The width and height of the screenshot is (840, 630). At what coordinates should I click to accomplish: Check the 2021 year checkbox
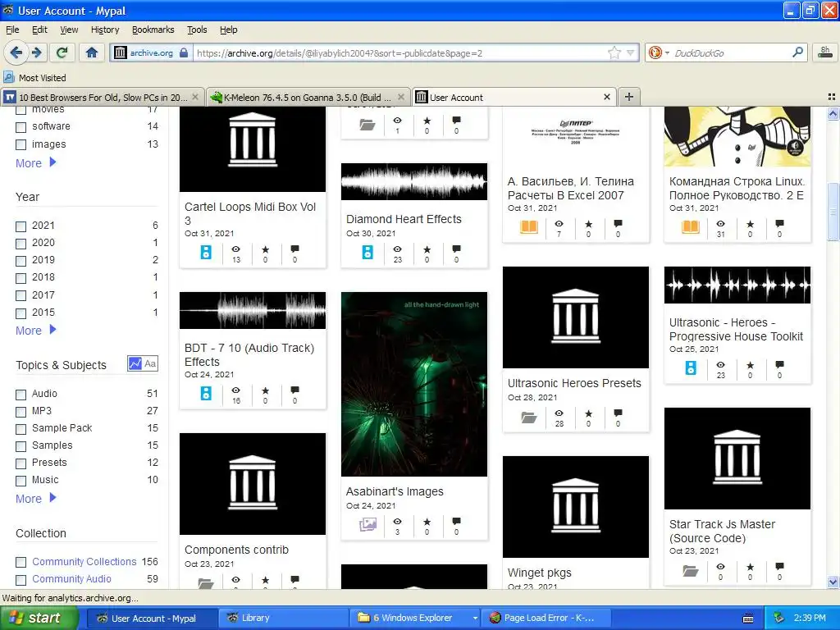[21, 226]
